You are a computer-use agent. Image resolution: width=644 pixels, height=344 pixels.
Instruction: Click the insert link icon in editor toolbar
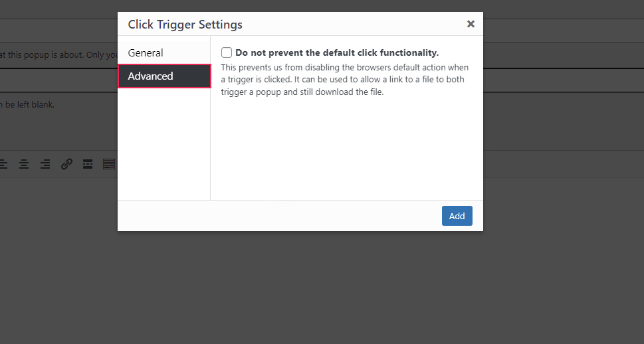(66, 164)
